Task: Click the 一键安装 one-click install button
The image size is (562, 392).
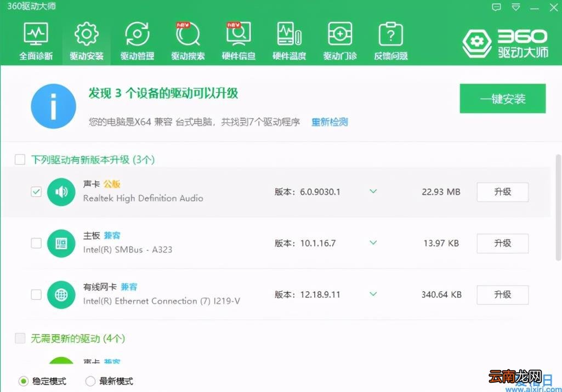Action: [x=502, y=99]
